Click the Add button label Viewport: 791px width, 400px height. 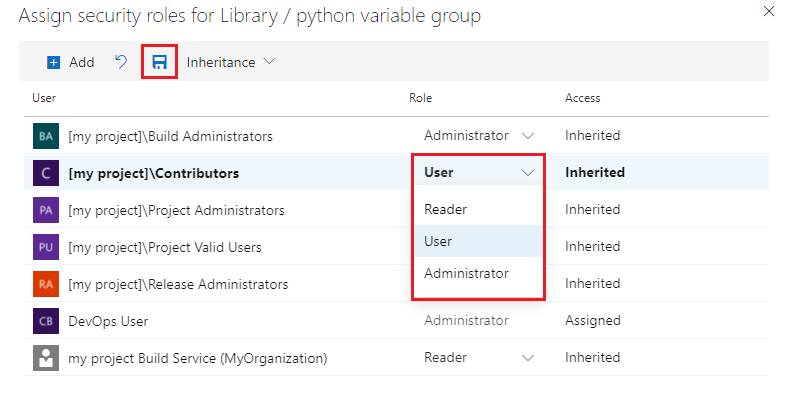pyautogui.click(x=81, y=62)
